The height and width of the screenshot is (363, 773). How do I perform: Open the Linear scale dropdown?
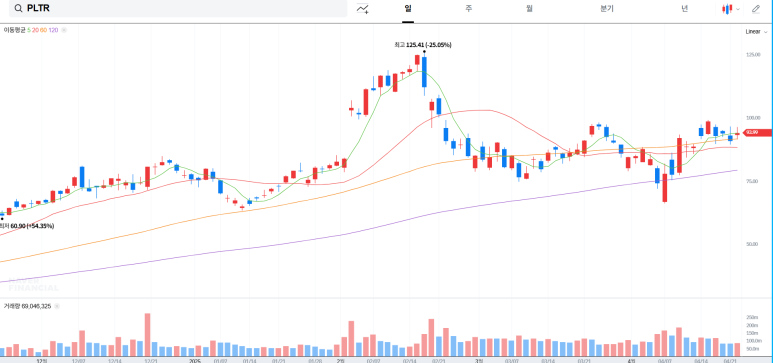(x=756, y=32)
